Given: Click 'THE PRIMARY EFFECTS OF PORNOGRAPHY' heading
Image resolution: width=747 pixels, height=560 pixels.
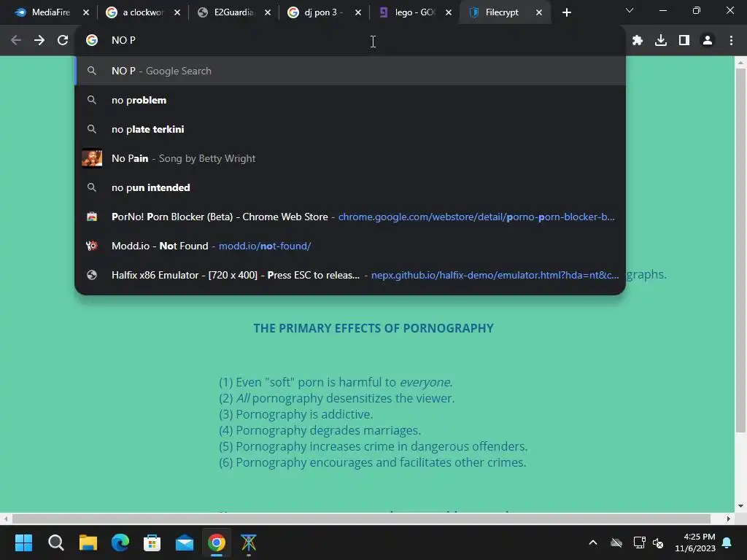Looking at the screenshot, I should (x=373, y=328).
